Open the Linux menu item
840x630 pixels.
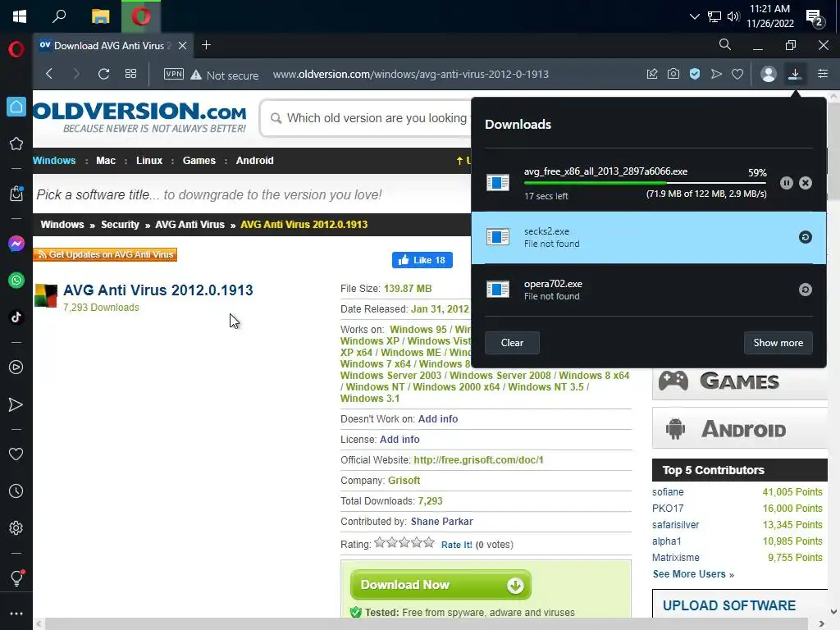(149, 161)
